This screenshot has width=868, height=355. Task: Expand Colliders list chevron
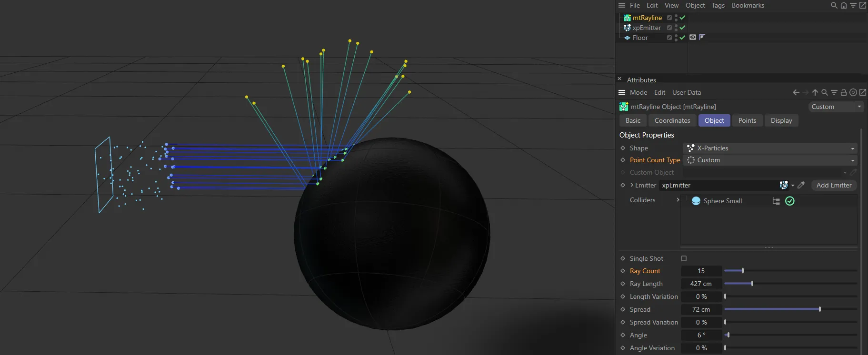click(x=678, y=200)
